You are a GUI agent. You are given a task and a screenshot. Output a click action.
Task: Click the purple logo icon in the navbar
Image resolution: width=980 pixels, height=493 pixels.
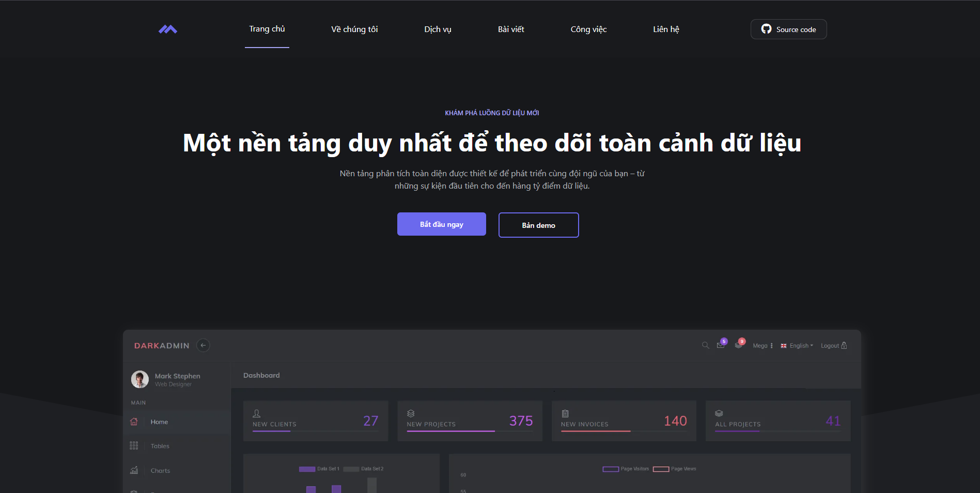pos(168,29)
